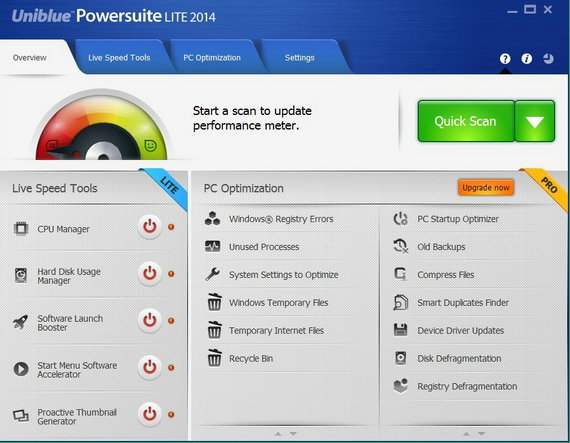
Task: Switch to the Overview tab
Action: pyautogui.click(x=29, y=58)
